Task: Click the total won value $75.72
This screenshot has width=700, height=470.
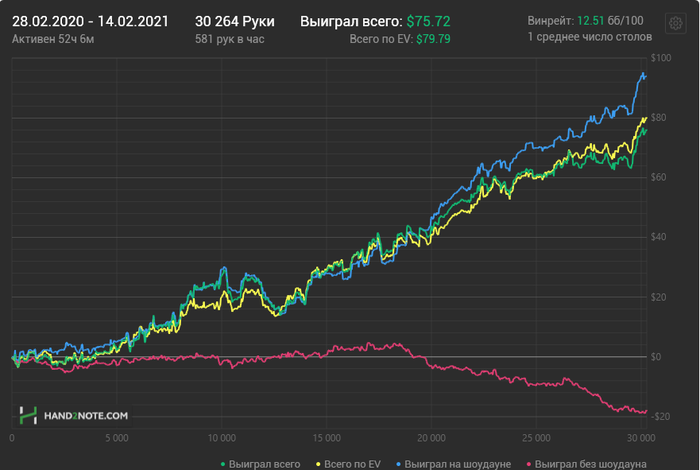Action: tap(429, 21)
